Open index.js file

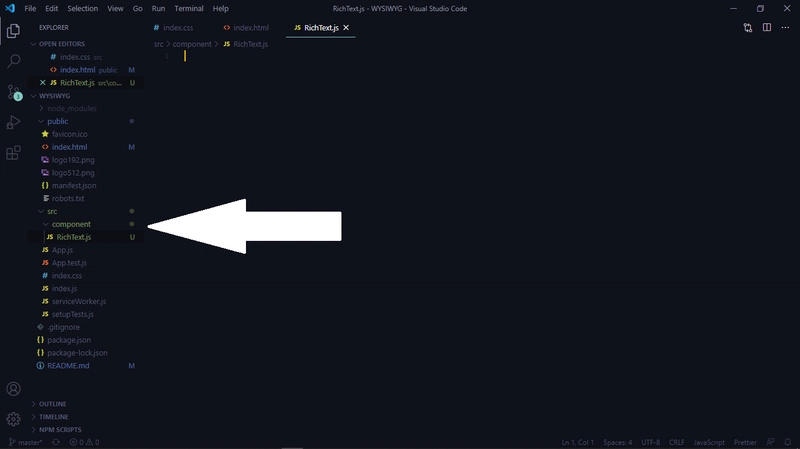[x=64, y=288]
